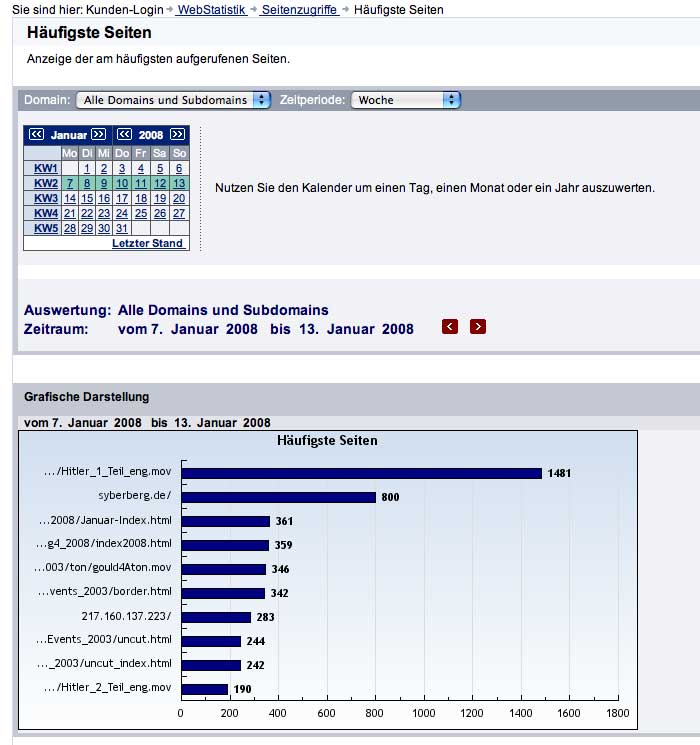The height and width of the screenshot is (745, 700).
Task: Click the red previous period arrow
Action: coord(450,327)
